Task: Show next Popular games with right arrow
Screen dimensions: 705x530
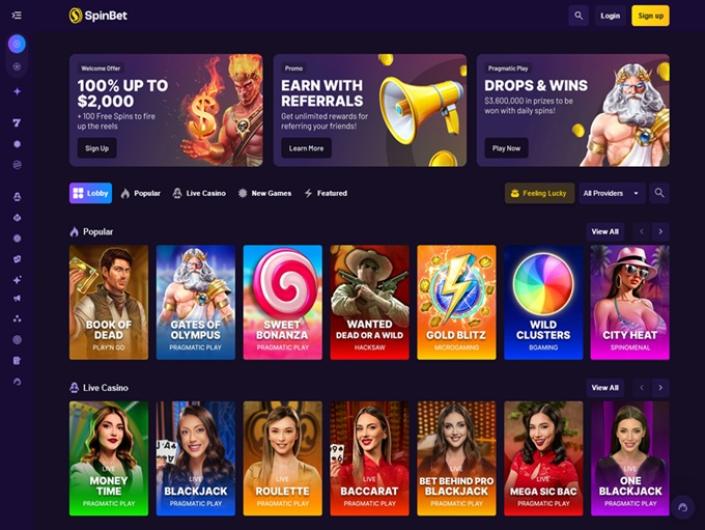Action: tap(660, 232)
